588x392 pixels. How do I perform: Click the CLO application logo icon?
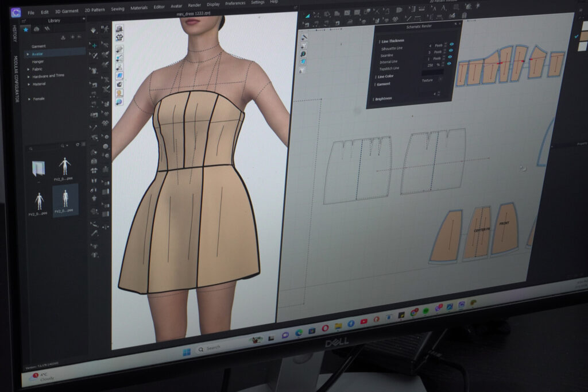pos(16,13)
